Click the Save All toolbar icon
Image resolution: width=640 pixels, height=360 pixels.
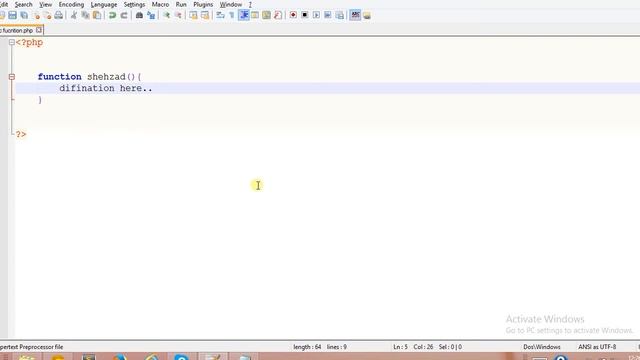[24, 16]
